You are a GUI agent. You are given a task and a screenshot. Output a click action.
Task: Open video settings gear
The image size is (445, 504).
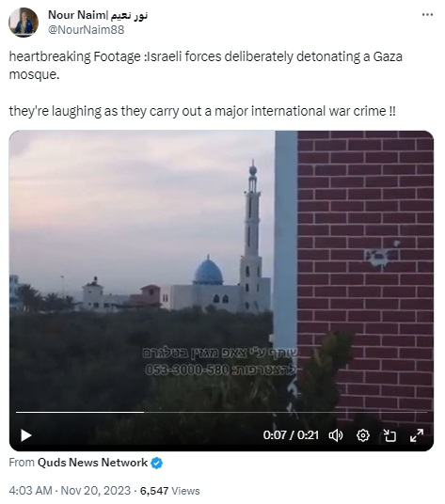point(363,435)
